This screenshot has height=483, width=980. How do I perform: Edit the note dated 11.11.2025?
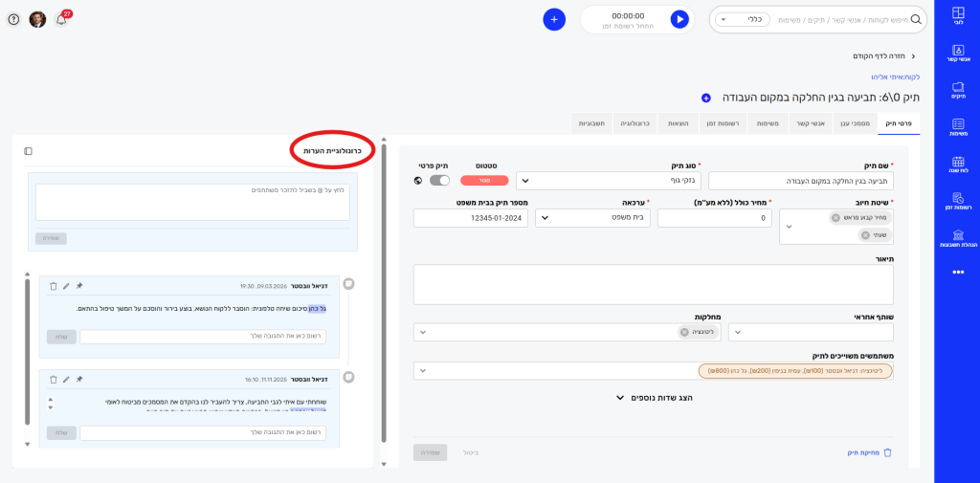[x=66, y=380]
